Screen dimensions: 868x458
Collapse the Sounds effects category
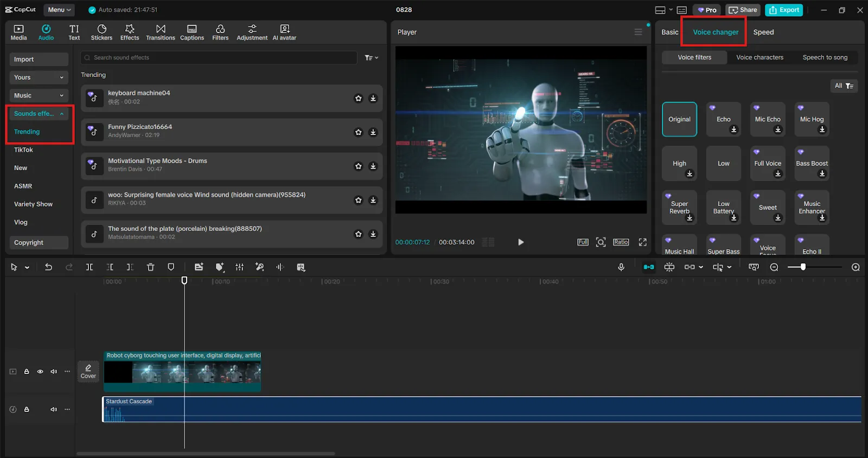tap(39, 114)
